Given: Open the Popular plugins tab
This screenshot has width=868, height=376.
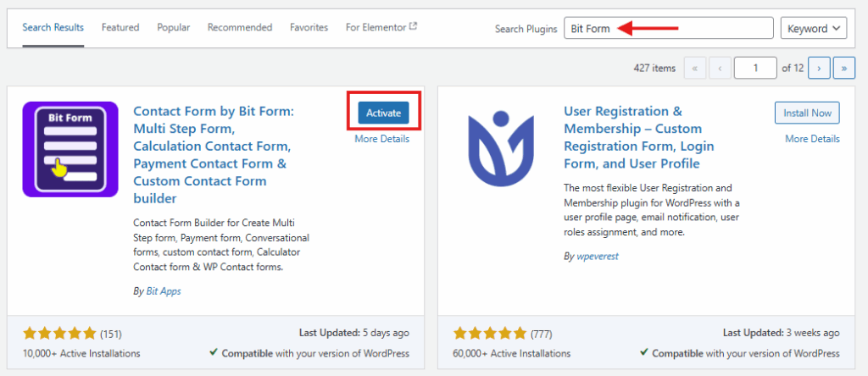Looking at the screenshot, I should [x=173, y=27].
